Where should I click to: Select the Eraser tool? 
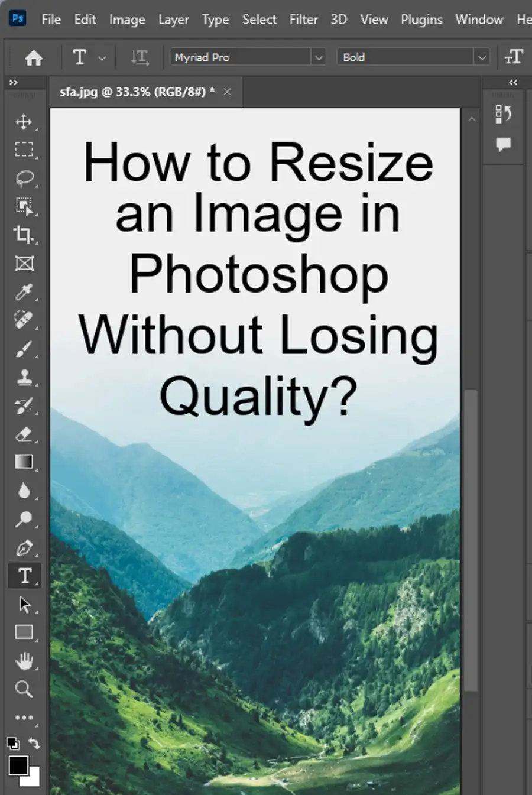pyautogui.click(x=24, y=434)
